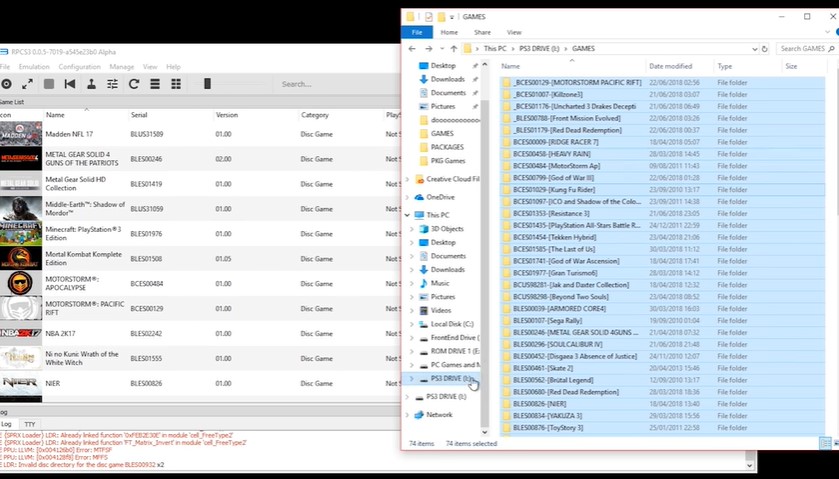Go back in File Explorer

412,49
